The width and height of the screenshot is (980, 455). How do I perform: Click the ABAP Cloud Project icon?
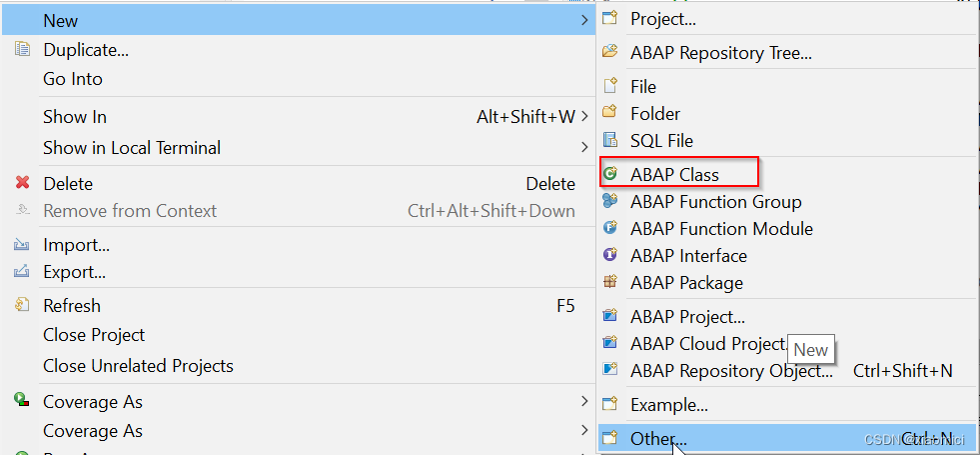coord(610,343)
